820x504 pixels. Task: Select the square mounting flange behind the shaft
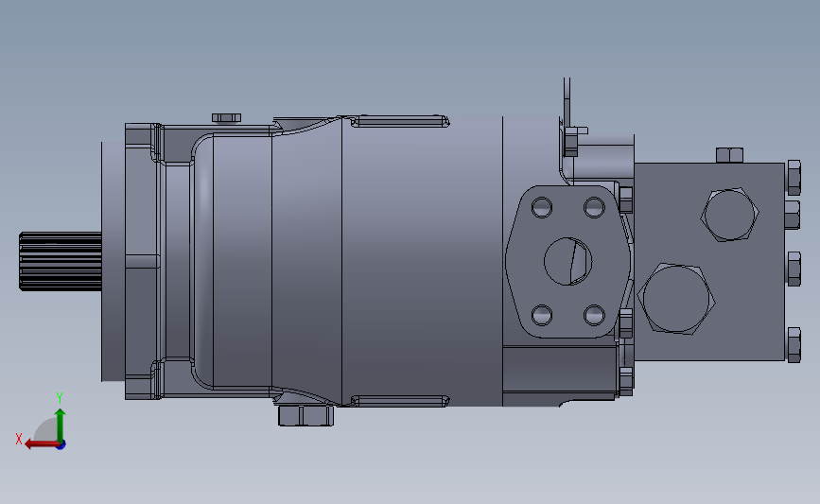pos(142,261)
